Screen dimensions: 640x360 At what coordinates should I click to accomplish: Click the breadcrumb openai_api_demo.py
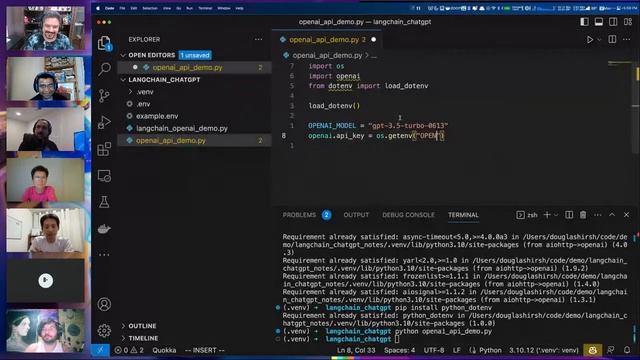pos(327,56)
